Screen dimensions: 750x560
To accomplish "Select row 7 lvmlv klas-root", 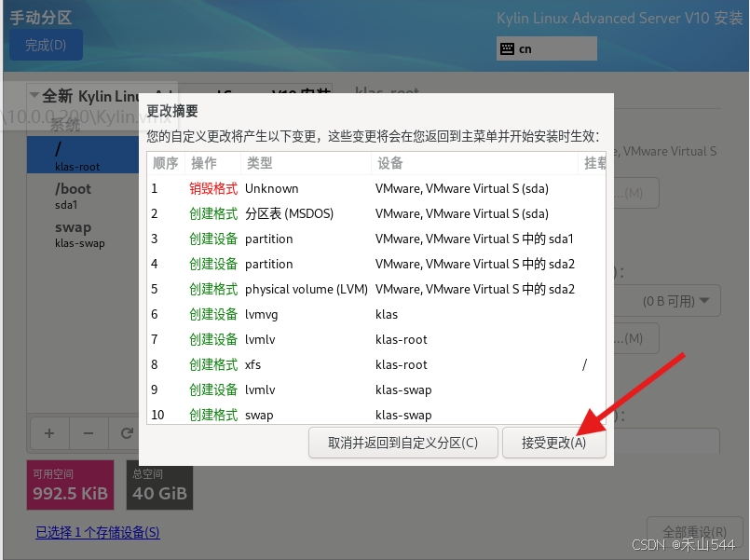I will coord(376,339).
